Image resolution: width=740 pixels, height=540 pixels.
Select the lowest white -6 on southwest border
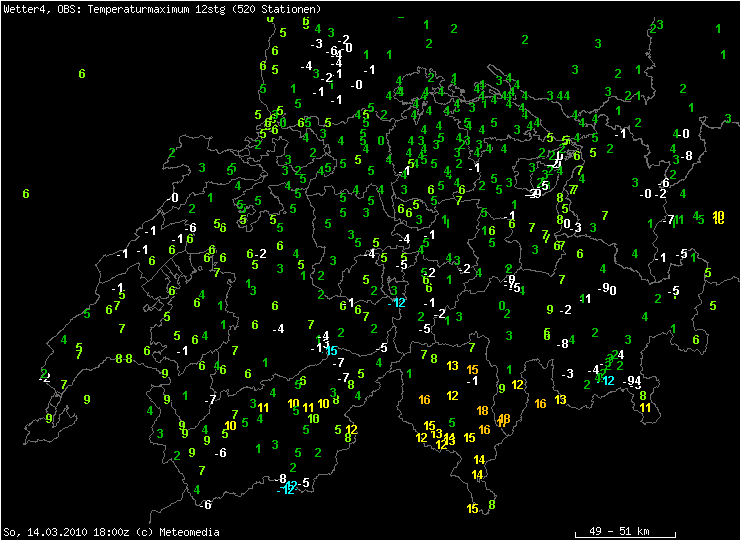(x=205, y=504)
